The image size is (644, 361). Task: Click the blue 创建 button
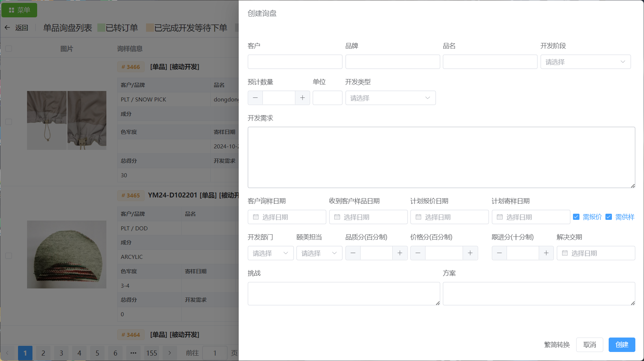tap(622, 345)
